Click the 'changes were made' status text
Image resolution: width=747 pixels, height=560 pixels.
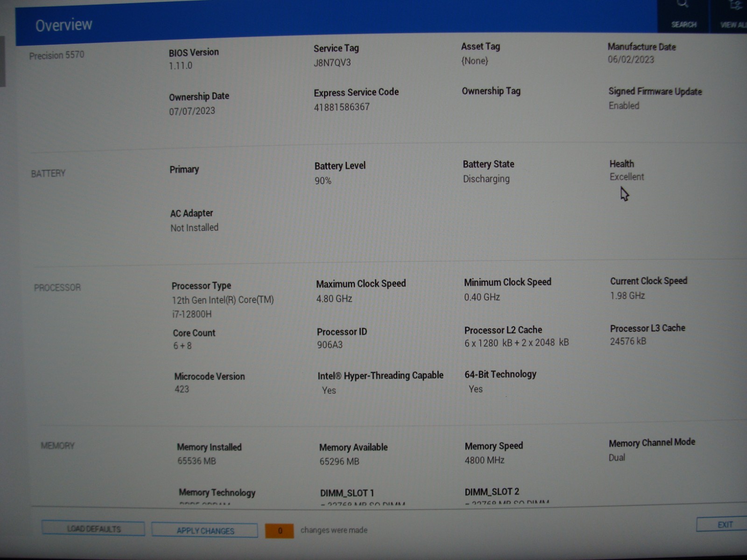[x=334, y=530]
